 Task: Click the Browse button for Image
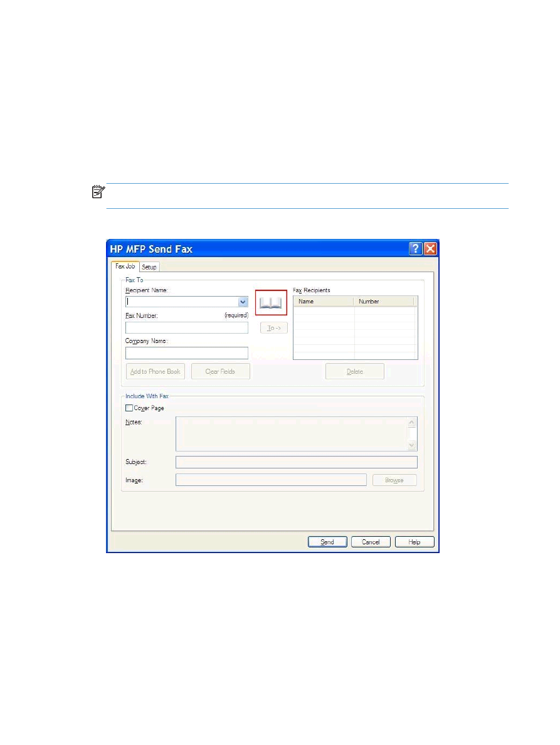[394, 480]
